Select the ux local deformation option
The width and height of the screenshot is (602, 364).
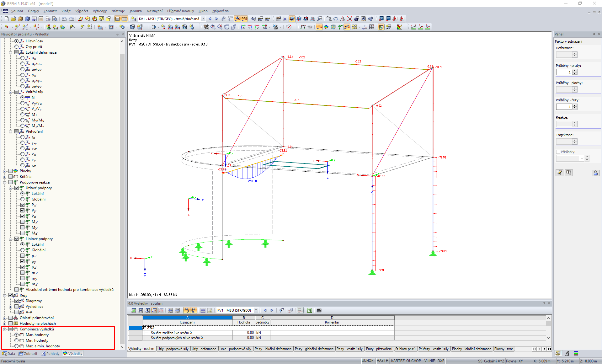tap(23, 58)
